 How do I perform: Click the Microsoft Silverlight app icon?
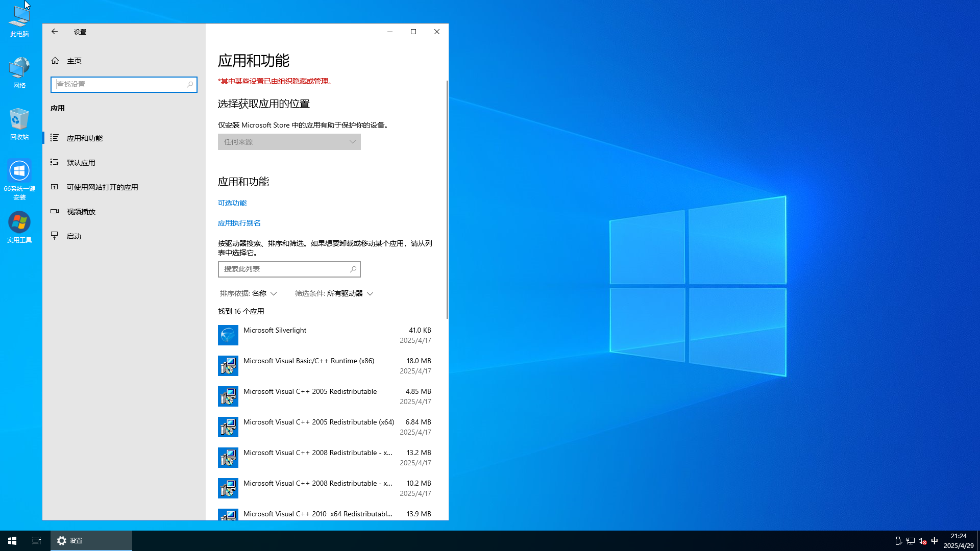point(228,335)
